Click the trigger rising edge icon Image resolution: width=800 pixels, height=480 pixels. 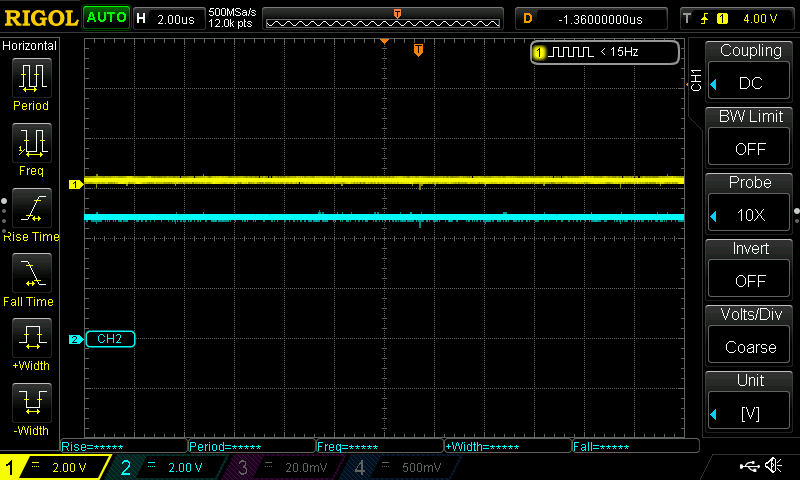click(x=705, y=19)
